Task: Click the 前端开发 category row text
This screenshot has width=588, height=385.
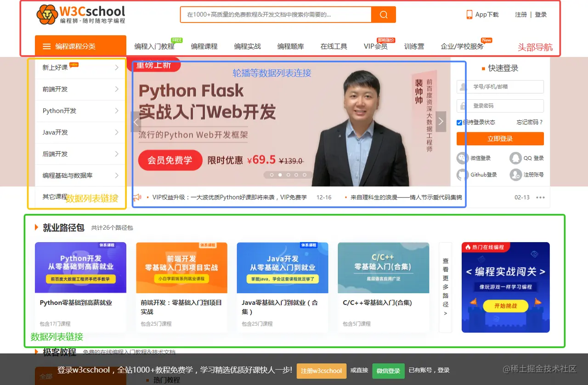Action: coord(55,89)
